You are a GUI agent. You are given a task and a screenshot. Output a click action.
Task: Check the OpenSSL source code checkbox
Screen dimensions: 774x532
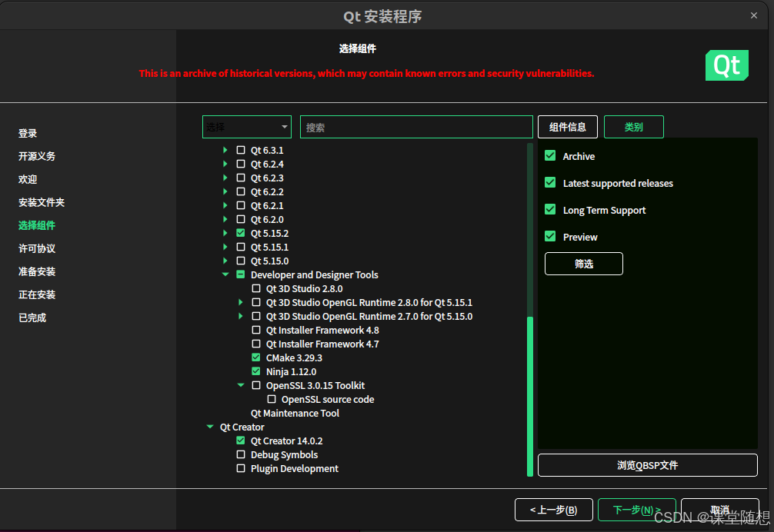point(272,399)
